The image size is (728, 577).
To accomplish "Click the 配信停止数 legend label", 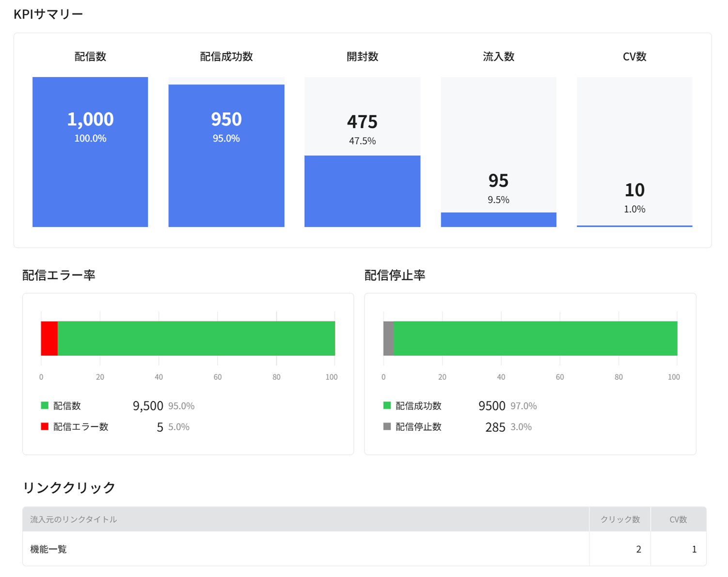I will pos(418,427).
